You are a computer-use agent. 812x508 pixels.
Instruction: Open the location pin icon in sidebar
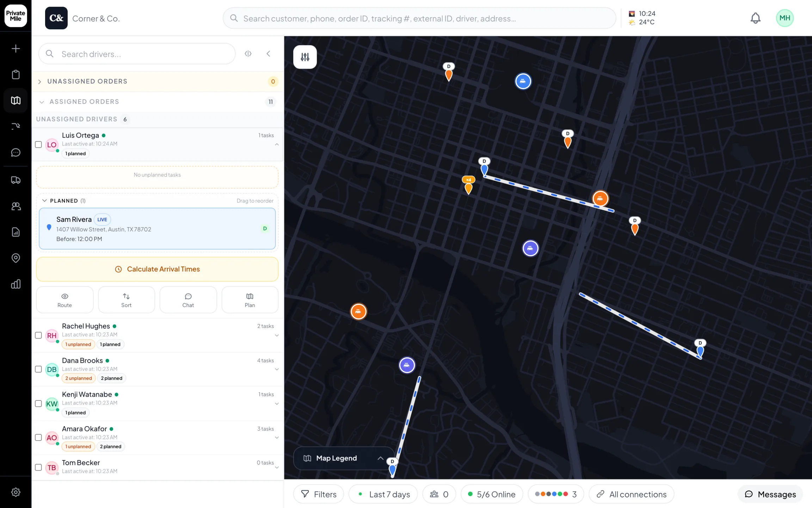point(16,258)
